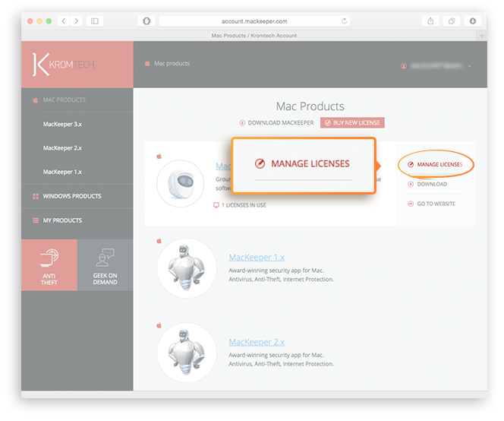Viewport: 504px width, 421px height.
Task: Reload the page with the refresh icon
Action: pyautogui.click(x=345, y=21)
